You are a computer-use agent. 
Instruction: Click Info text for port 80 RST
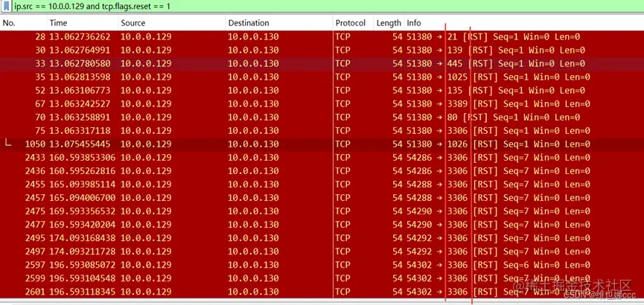click(x=494, y=118)
